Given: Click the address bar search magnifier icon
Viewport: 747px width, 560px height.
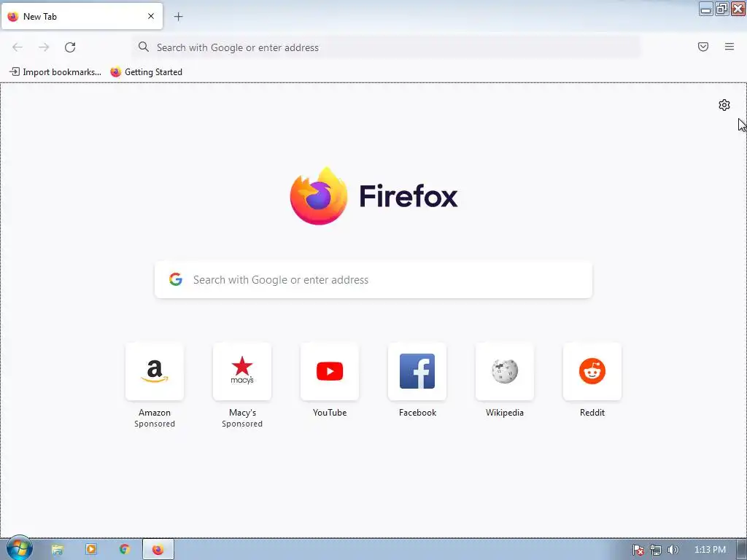Looking at the screenshot, I should tap(144, 47).
